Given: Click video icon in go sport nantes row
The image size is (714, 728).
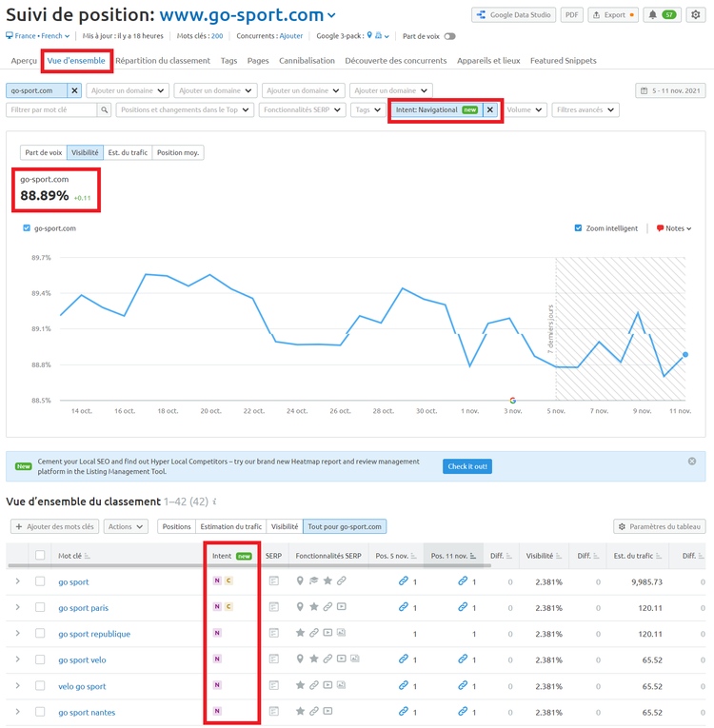Looking at the screenshot, I should pos(327,711).
